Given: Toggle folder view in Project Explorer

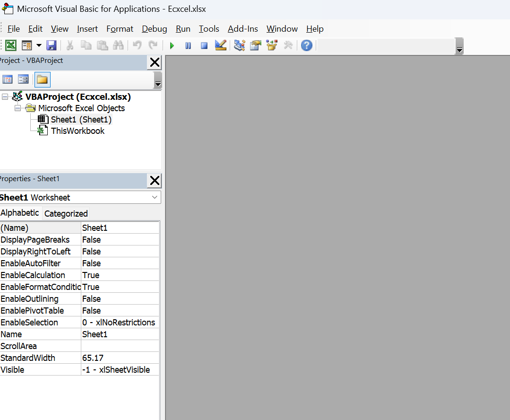Looking at the screenshot, I should point(42,79).
